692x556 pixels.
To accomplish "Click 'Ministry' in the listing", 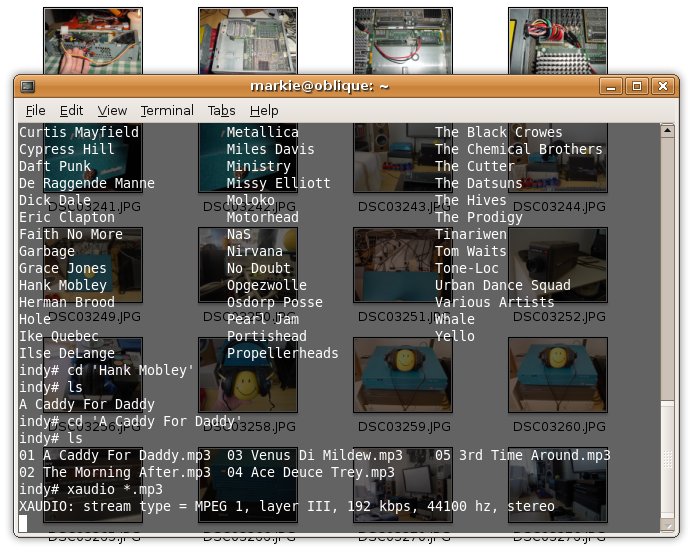I will point(259,166).
